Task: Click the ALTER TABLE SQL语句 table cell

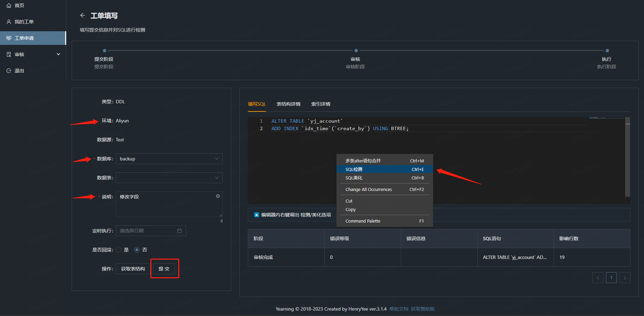Action: pyautogui.click(x=515, y=257)
